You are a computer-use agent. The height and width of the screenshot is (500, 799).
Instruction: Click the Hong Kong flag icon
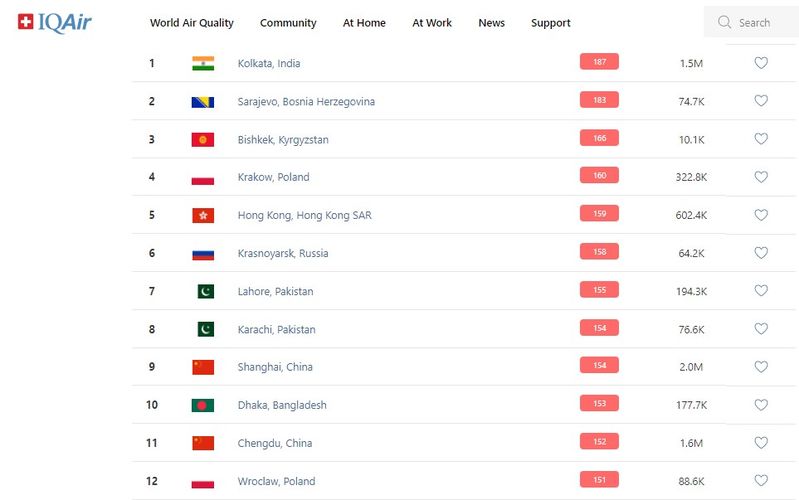coord(203,215)
